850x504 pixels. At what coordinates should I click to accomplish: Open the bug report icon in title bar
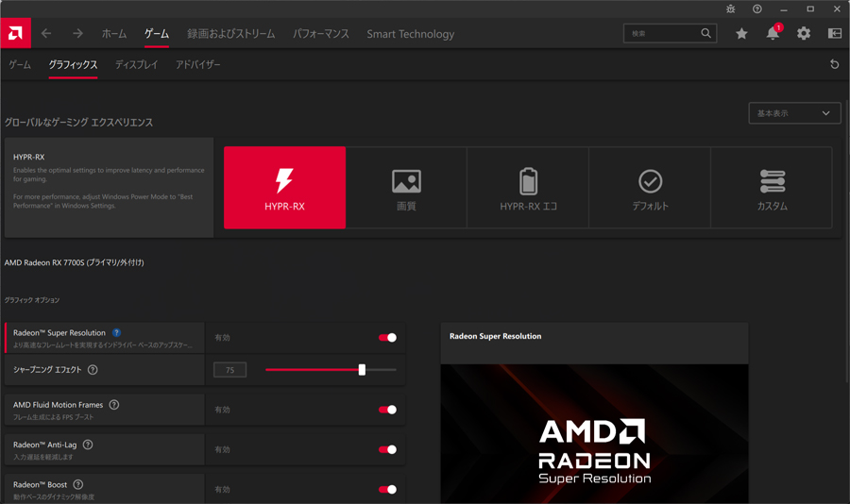pos(730,9)
